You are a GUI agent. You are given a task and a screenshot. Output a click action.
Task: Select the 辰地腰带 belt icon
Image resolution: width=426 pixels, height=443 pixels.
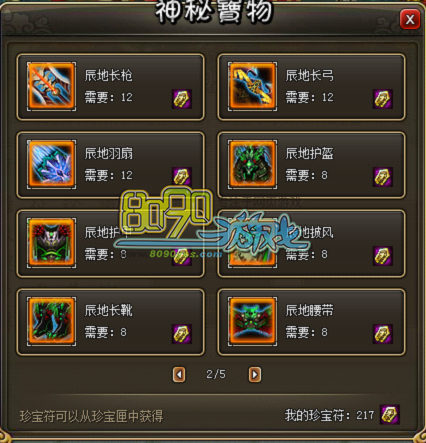click(253, 321)
